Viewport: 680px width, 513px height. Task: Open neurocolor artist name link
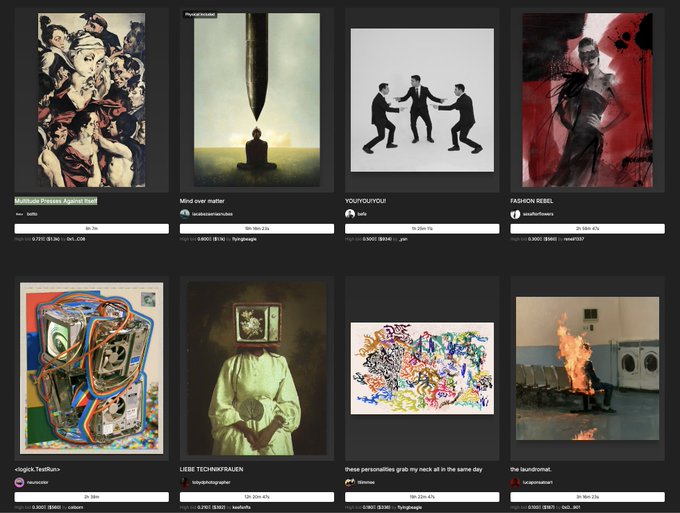[38, 482]
